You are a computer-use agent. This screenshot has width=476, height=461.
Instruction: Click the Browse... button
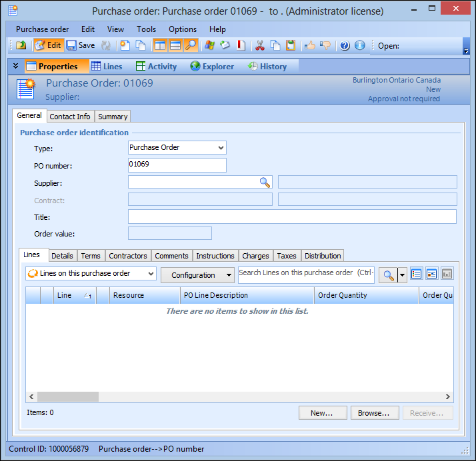click(374, 413)
